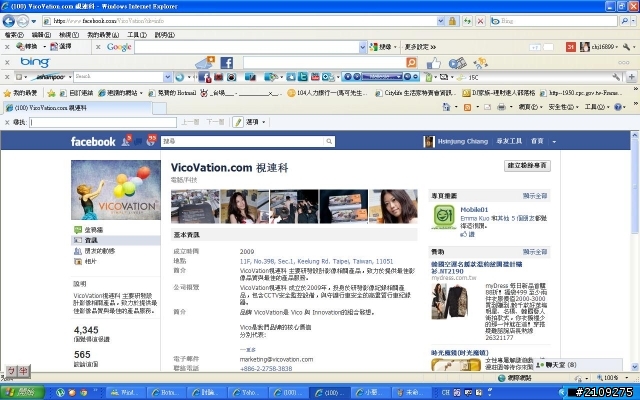Image resolution: width=640 pixels, height=400 pixels.
Task: Click the browser Back arrow button
Action: tap(9, 21)
